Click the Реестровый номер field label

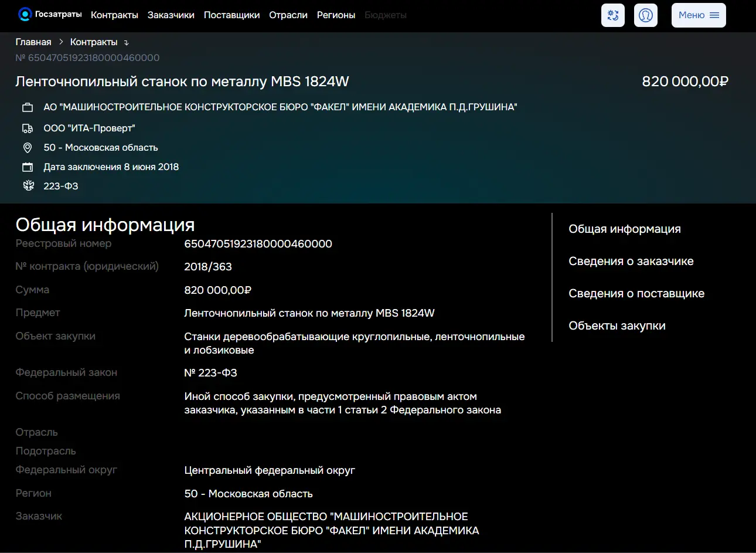(63, 243)
